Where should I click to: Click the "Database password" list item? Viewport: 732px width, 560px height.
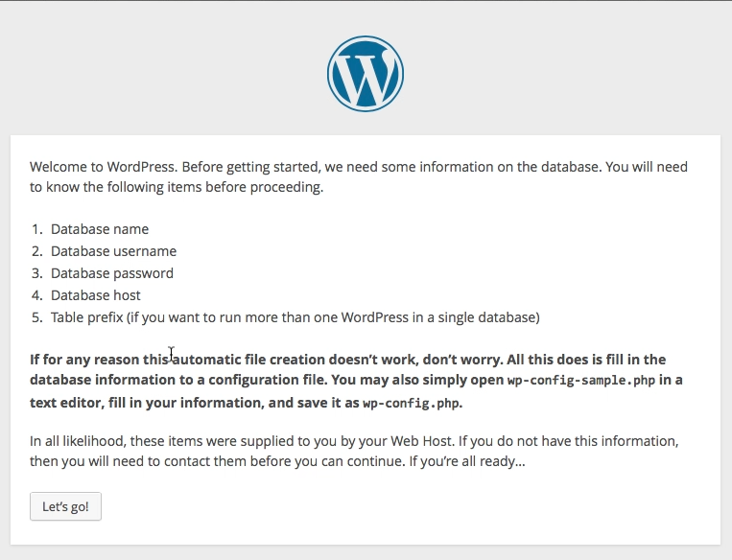112,273
